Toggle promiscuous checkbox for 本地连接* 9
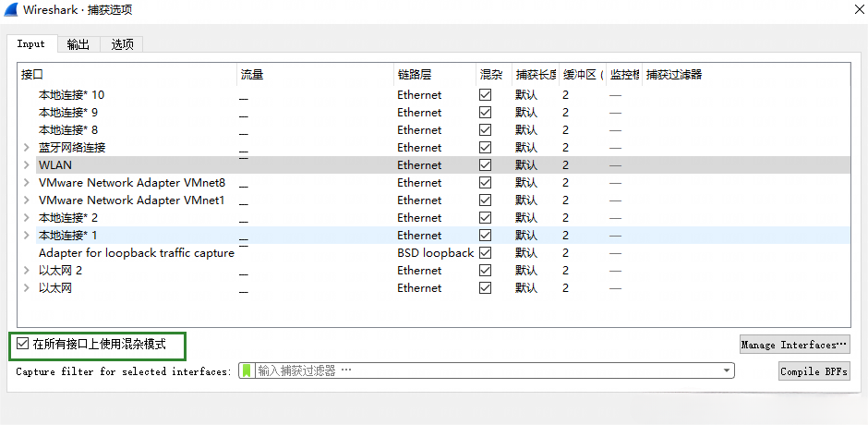Screen dimensions: 868x425 pyautogui.click(x=486, y=113)
